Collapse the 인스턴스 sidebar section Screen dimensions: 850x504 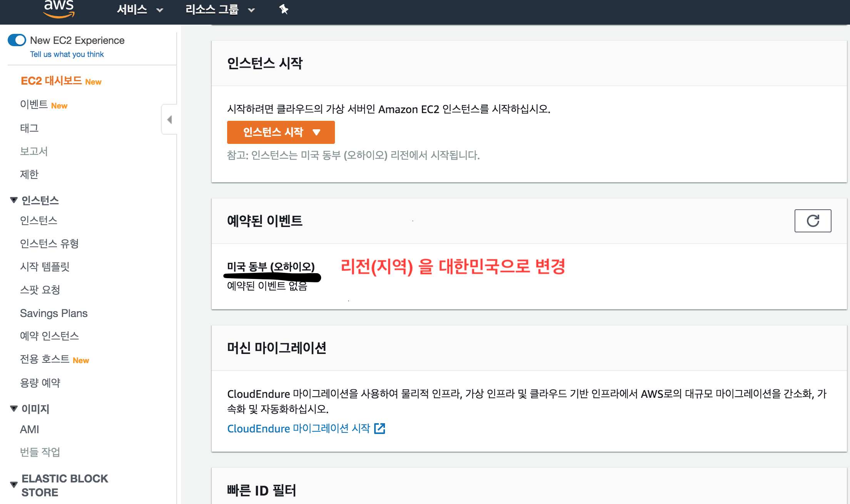click(14, 200)
